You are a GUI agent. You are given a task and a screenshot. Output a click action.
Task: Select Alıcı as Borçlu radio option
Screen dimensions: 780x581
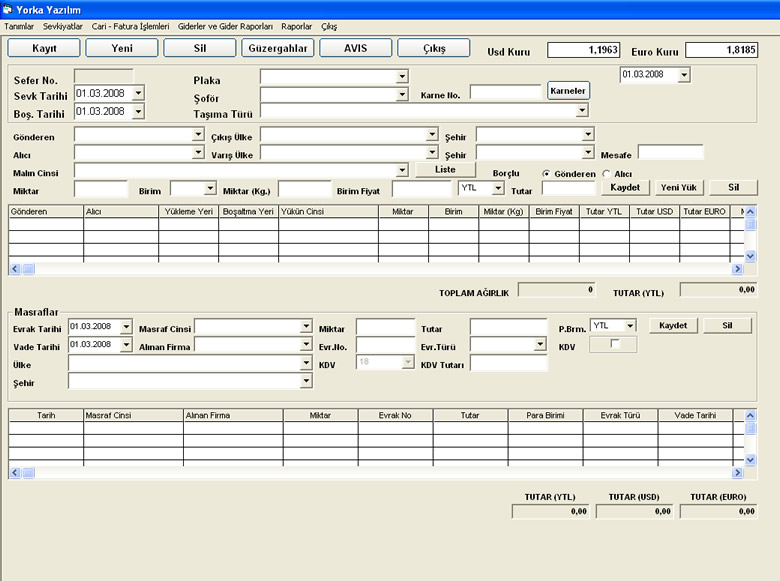point(606,174)
